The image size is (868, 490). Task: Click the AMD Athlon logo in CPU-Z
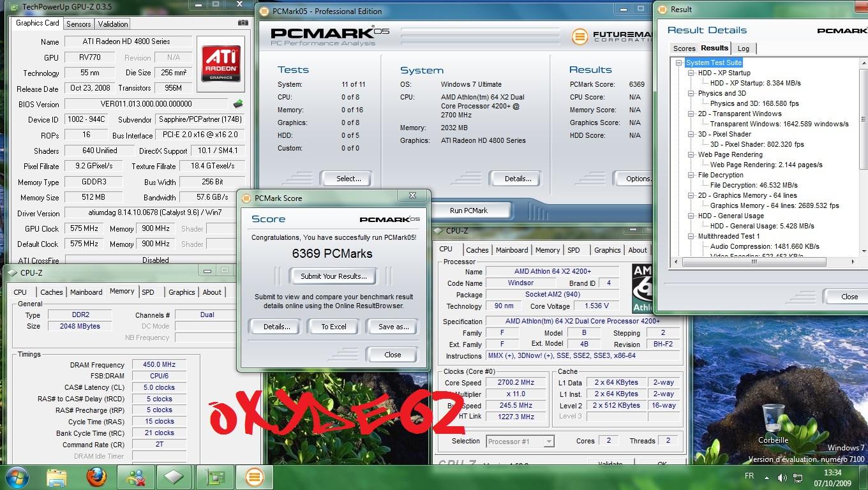[641, 288]
